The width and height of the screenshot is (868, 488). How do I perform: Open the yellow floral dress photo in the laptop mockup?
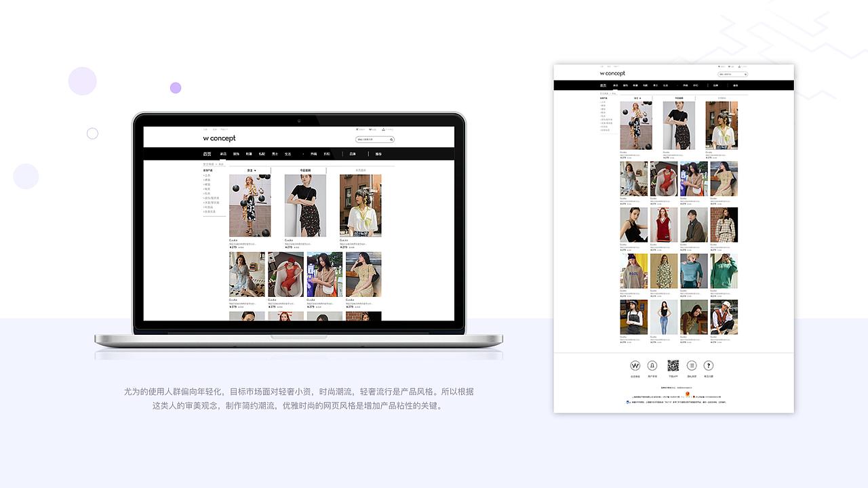pos(363,274)
